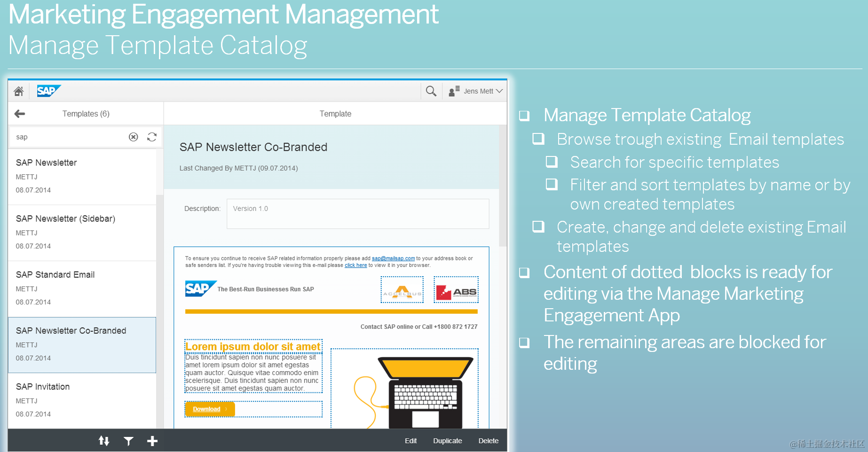
Task: Refresh the templates list
Action: 152,137
